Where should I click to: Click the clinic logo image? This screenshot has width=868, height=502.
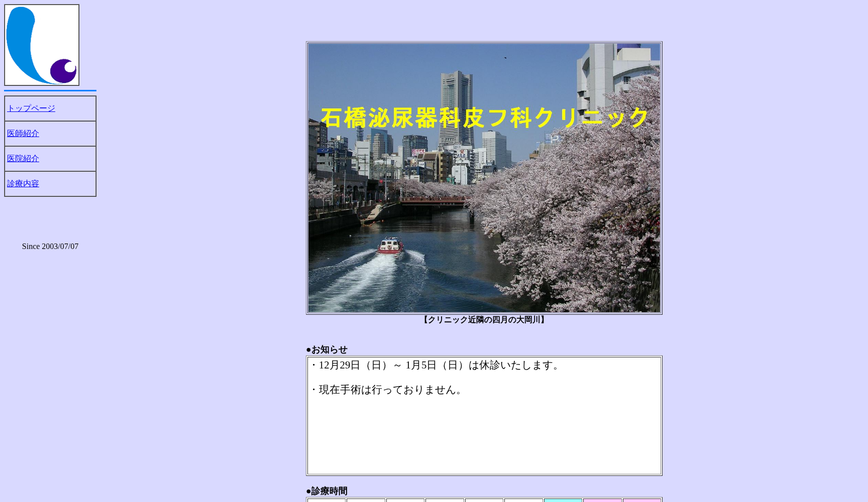coord(42,44)
